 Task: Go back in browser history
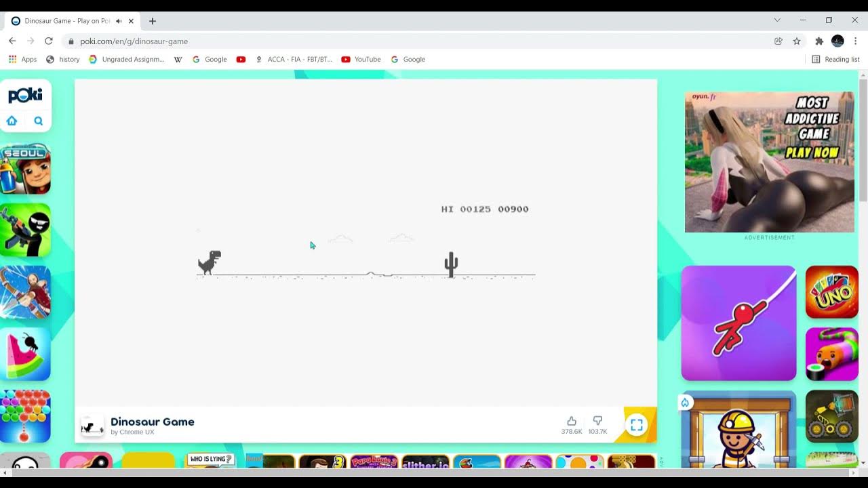(x=12, y=41)
